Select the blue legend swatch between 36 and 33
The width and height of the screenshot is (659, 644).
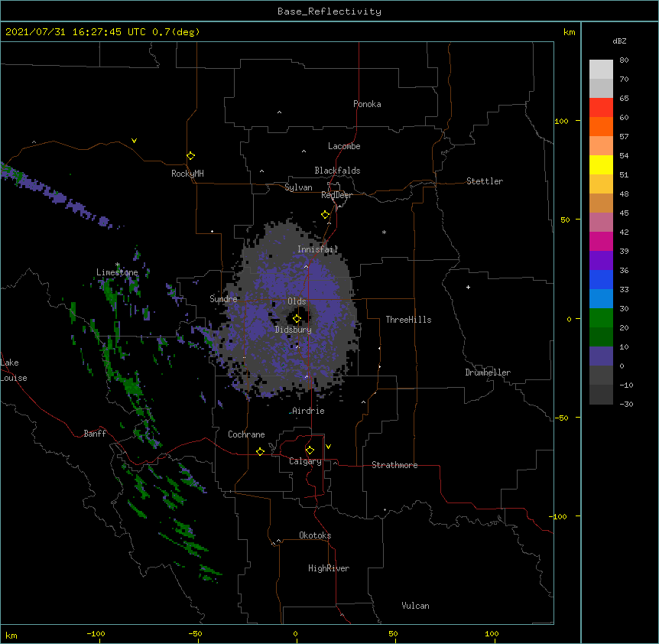pos(601,279)
